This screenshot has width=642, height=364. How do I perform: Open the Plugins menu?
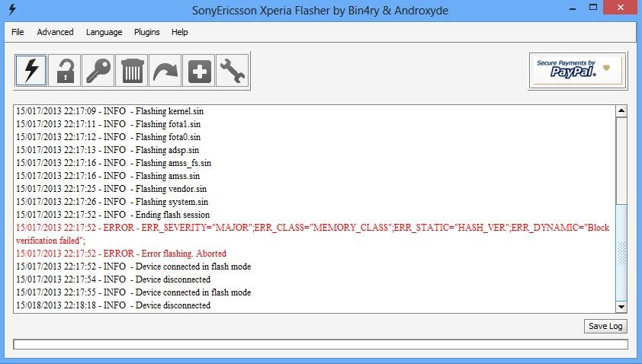[147, 32]
